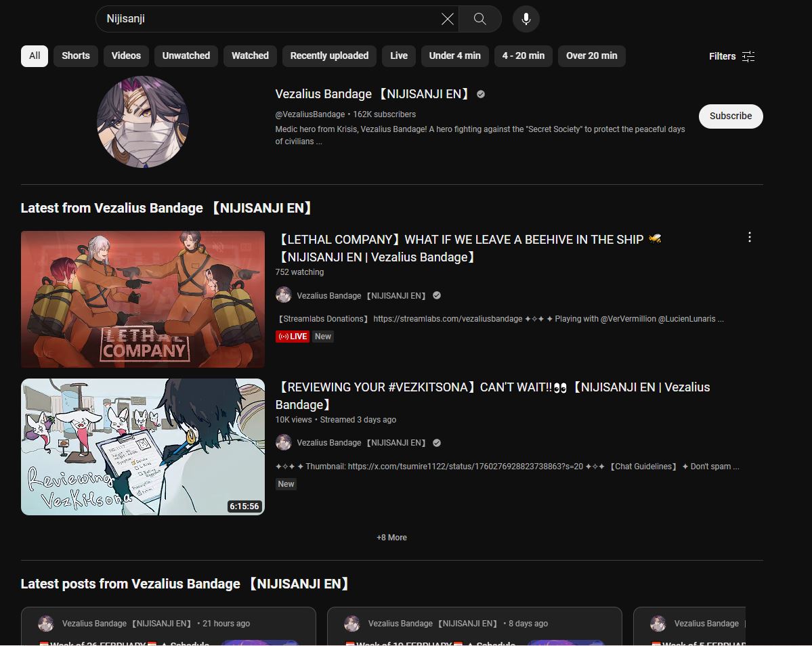The height and width of the screenshot is (646, 812).
Task: Click the Streamlabs Donations description text
Action: (500, 319)
